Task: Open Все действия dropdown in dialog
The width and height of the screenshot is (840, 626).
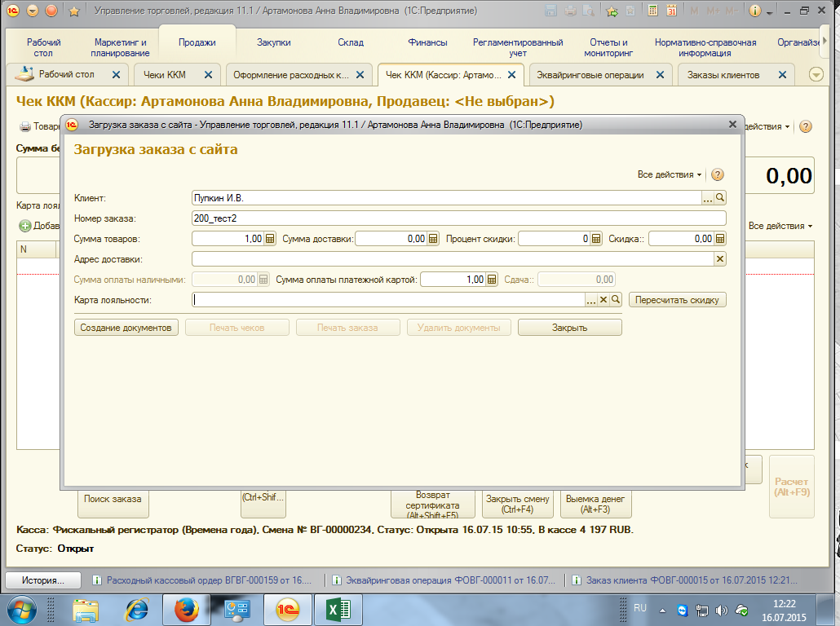Action: [669, 174]
